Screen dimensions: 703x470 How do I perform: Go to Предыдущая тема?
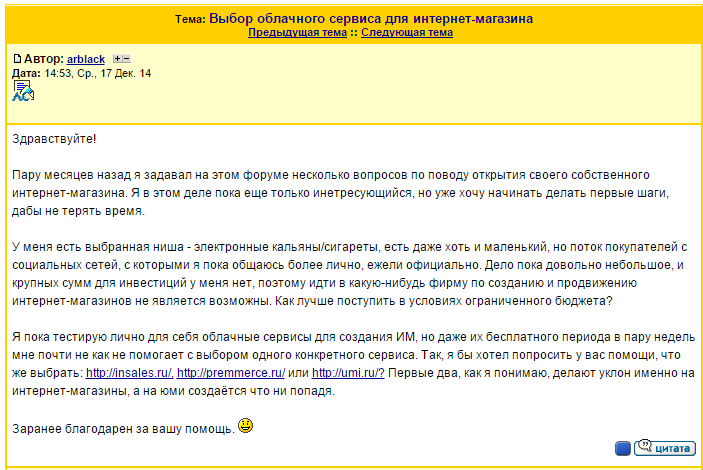coord(297,32)
